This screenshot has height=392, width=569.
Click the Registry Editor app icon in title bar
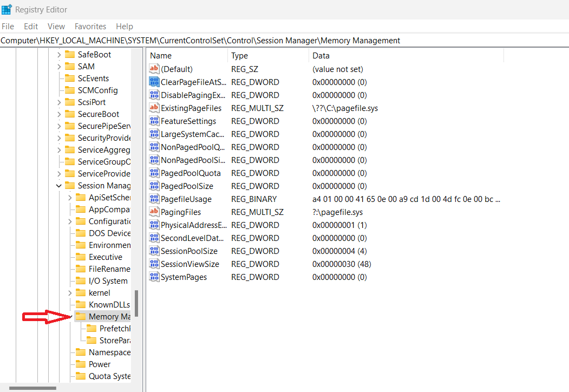pyautogui.click(x=7, y=9)
